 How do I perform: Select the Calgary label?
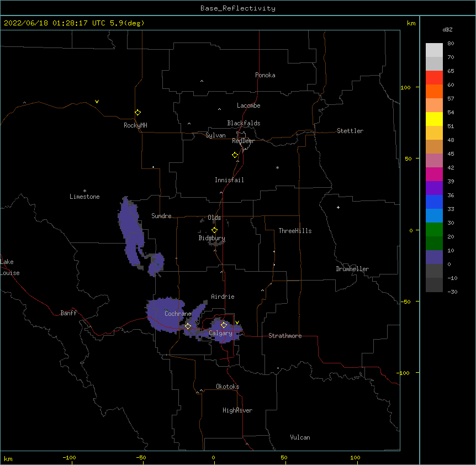coord(220,333)
